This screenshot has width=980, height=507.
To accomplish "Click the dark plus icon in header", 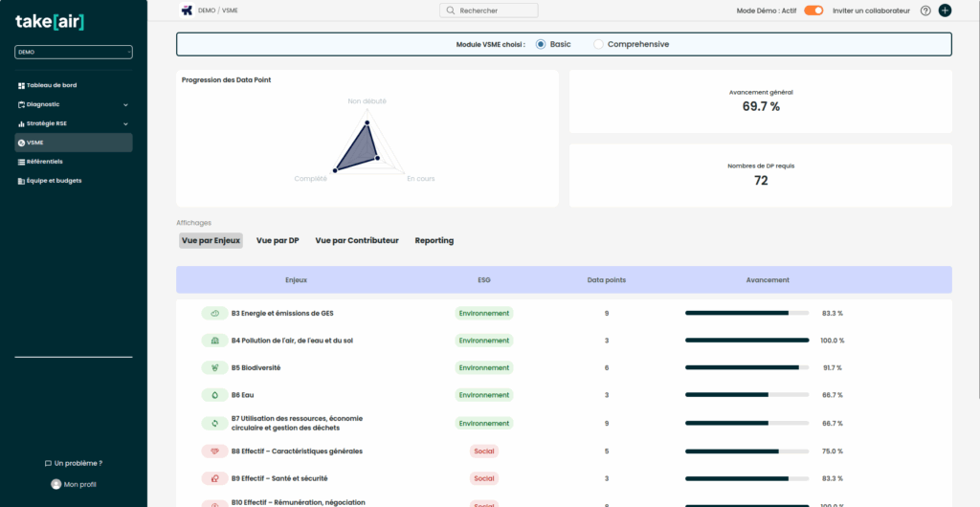I will pos(945,11).
